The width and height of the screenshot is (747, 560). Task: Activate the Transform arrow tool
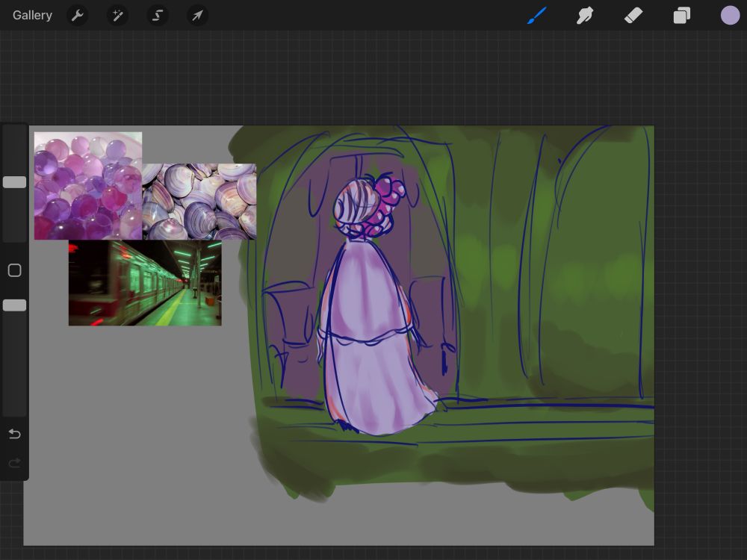point(197,15)
